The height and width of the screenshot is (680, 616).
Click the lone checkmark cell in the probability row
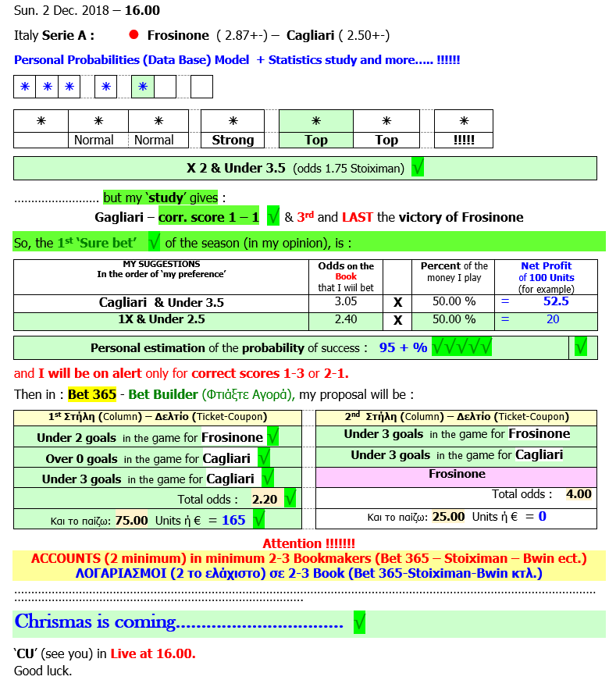[580, 347]
